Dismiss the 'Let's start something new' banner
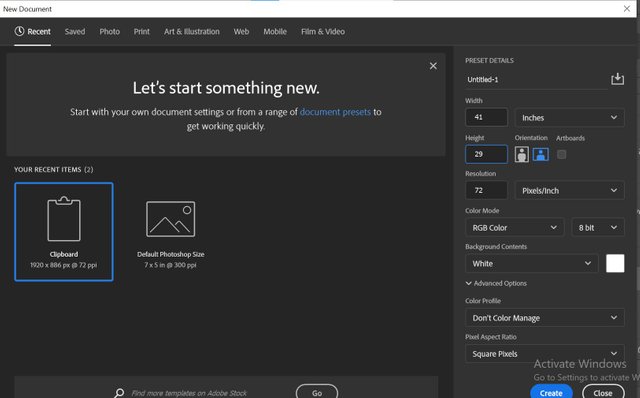 click(433, 66)
